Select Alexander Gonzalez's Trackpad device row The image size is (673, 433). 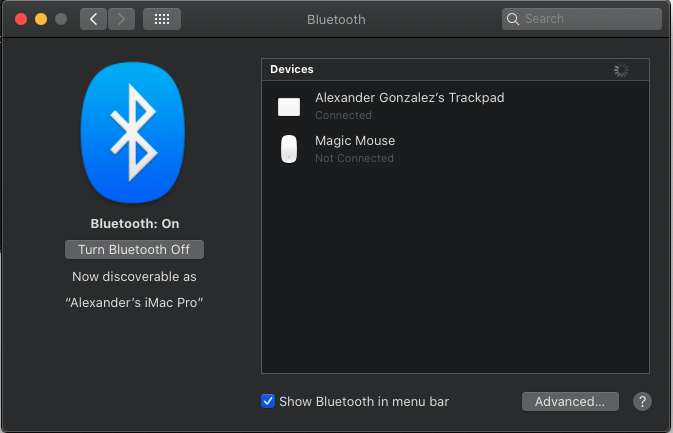[455, 106]
